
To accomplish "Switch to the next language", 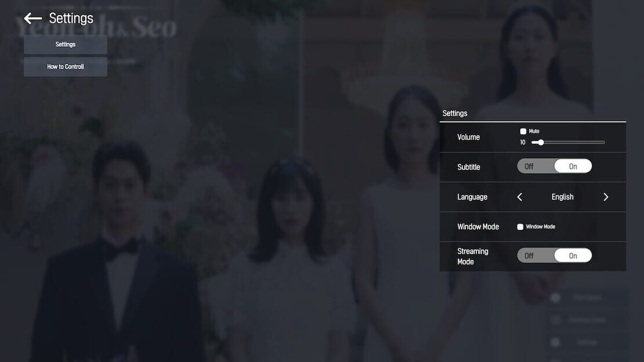I will click(606, 197).
